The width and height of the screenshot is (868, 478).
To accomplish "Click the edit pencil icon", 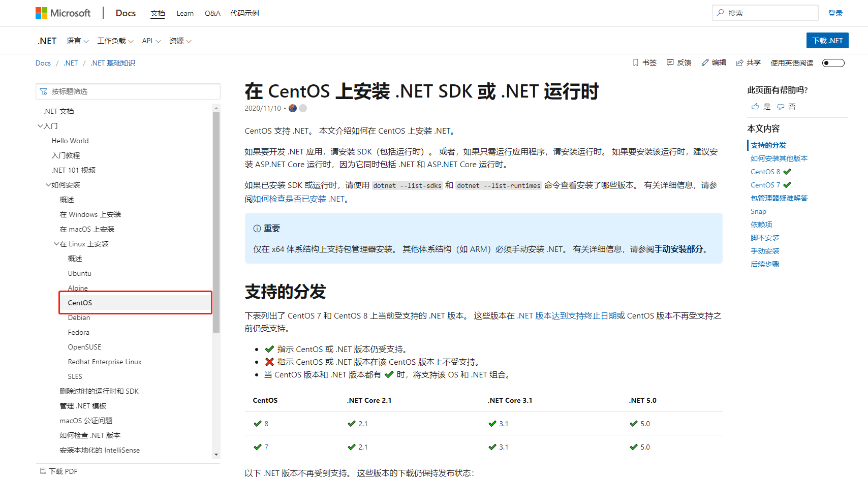I will pyautogui.click(x=704, y=62).
